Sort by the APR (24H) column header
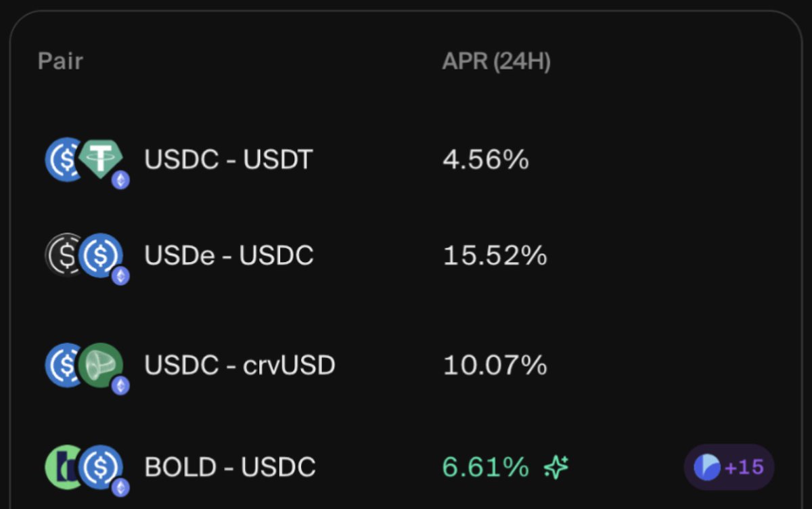 (x=496, y=62)
